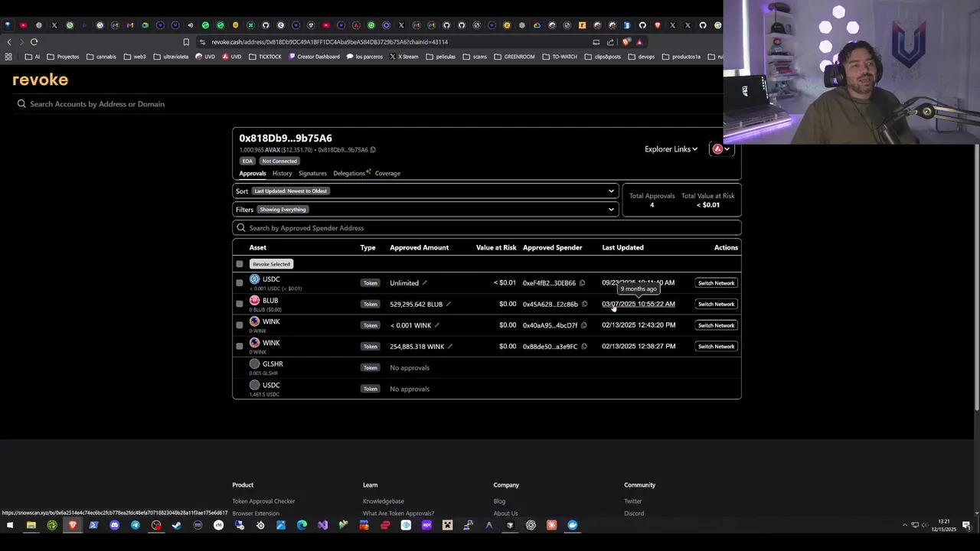Viewport: 980px width, 551px height.
Task: Check the 254,885.318 WINK row checkbox
Action: 240,347
